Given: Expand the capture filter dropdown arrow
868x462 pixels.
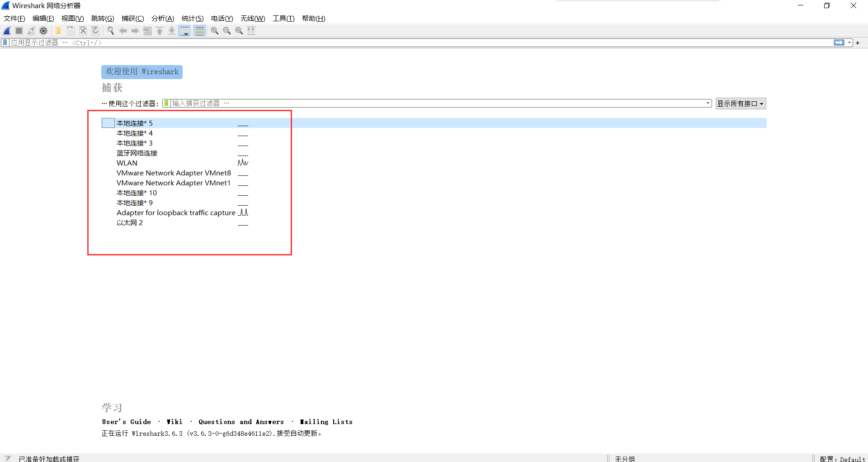Looking at the screenshot, I should click(708, 103).
